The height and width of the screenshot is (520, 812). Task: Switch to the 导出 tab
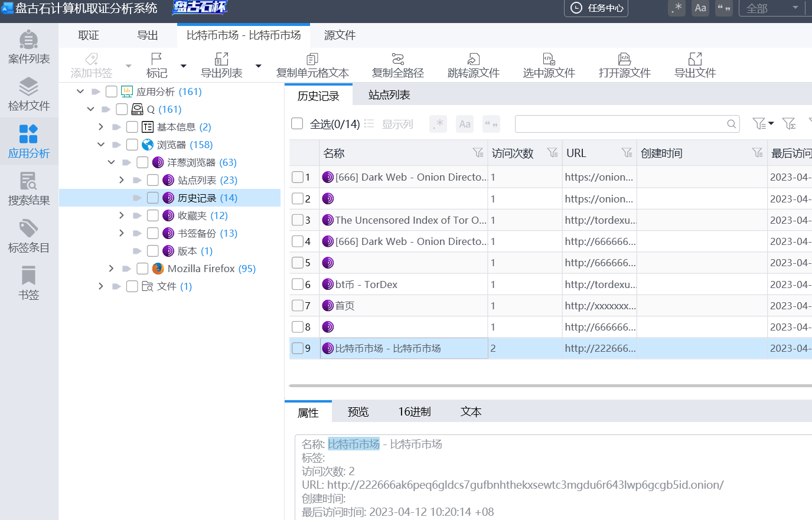pyautogui.click(x=148, y=35)
